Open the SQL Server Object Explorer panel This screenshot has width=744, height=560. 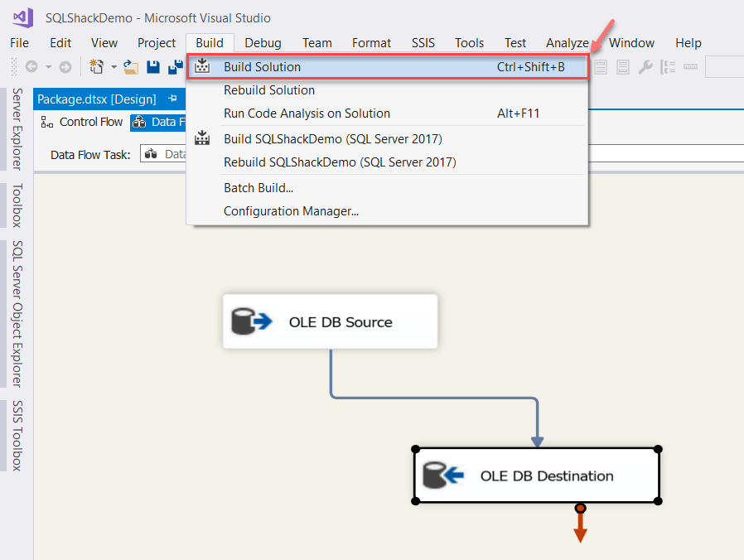pos(17,314)
